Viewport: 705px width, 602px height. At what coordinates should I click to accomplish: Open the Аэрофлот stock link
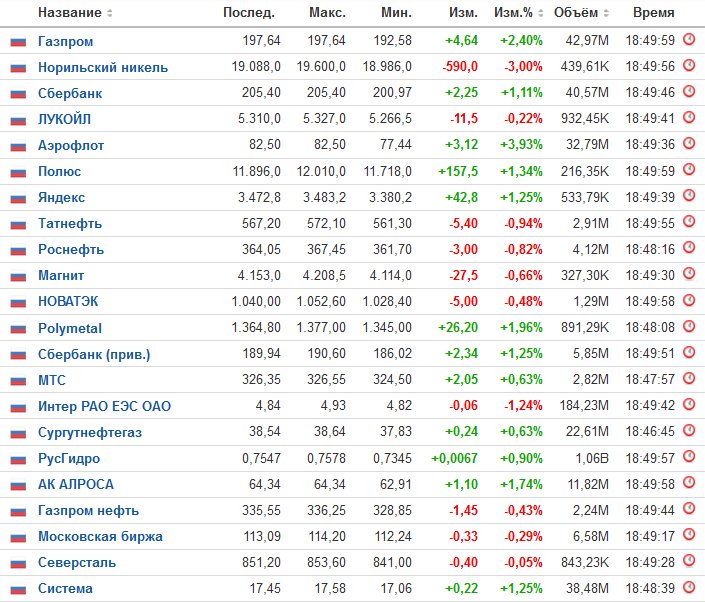[x=71, y=146]
